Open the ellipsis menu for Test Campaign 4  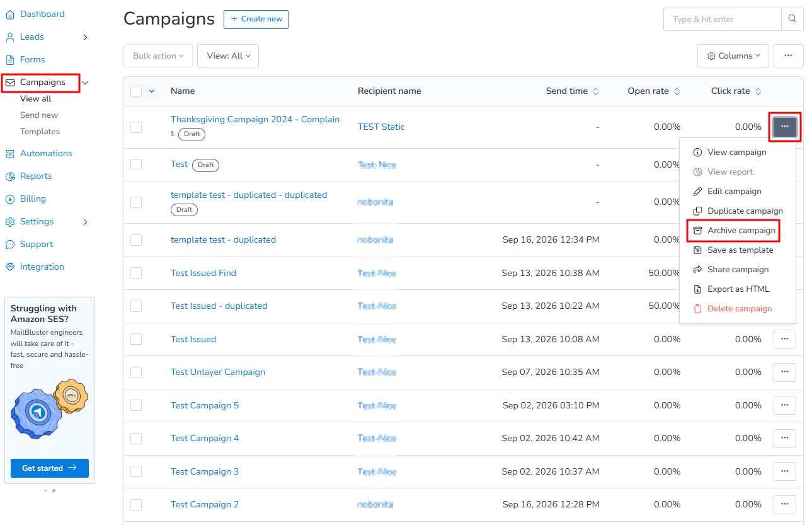[x=785, y=439]
